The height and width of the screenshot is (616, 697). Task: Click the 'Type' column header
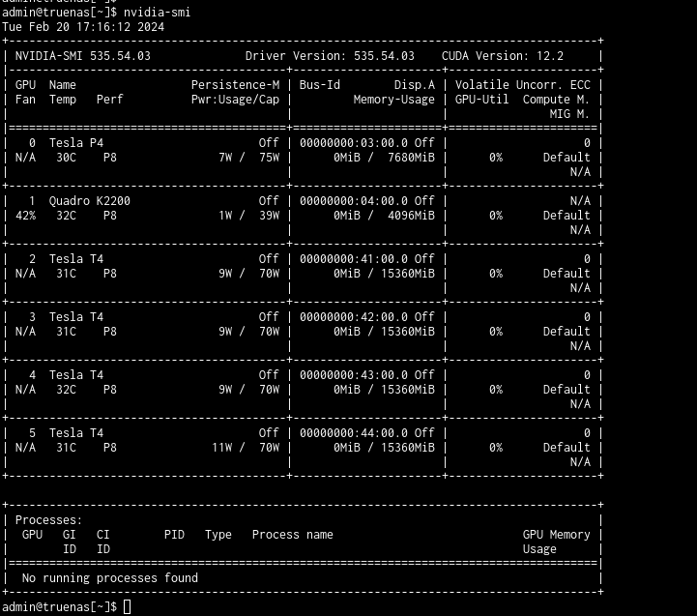(x=218, y=535)
